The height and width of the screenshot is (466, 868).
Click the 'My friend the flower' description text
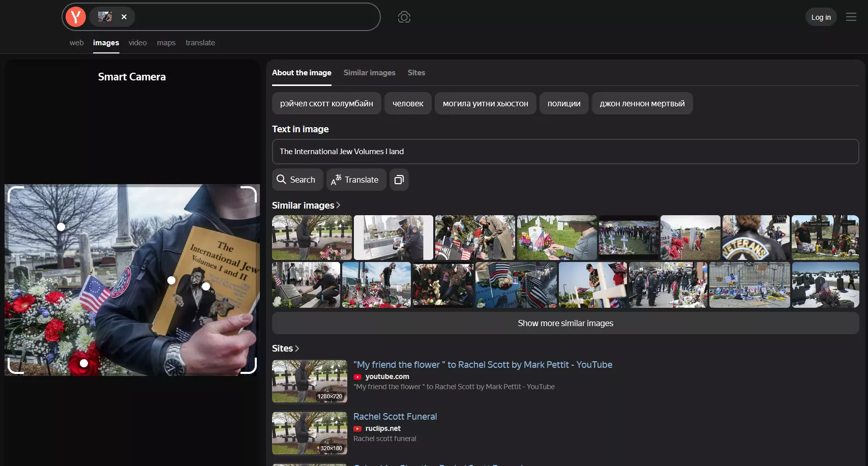click(x=454, y=387)
